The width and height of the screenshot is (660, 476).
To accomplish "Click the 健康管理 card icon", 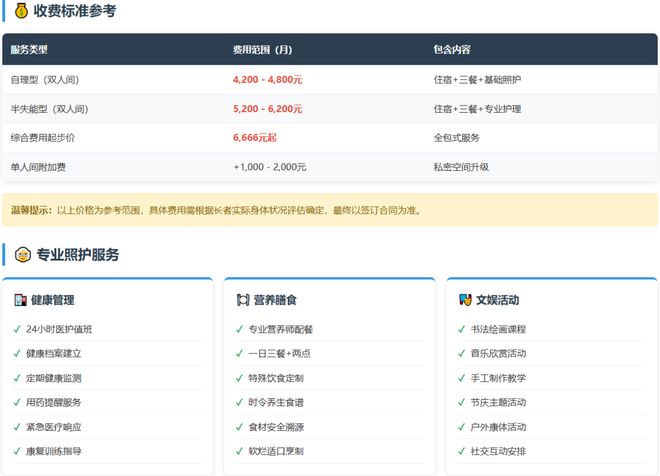I will pos(20,300).
